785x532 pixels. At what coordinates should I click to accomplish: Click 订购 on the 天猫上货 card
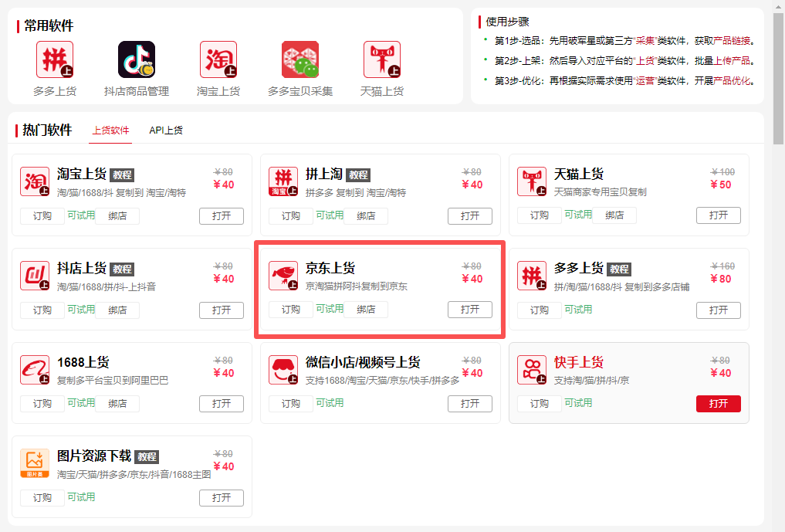540,215
